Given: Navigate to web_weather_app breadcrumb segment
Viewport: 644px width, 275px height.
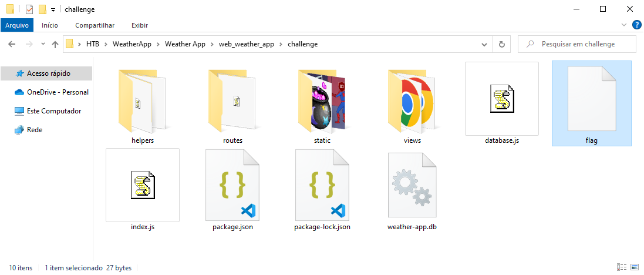Looking at the screenshot, I should 247,44.
